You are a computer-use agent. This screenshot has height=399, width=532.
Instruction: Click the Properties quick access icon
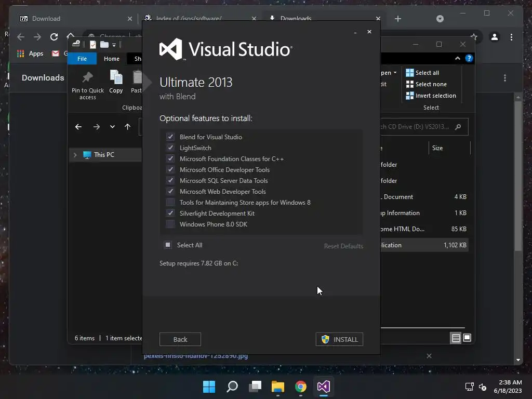[92, 45]
